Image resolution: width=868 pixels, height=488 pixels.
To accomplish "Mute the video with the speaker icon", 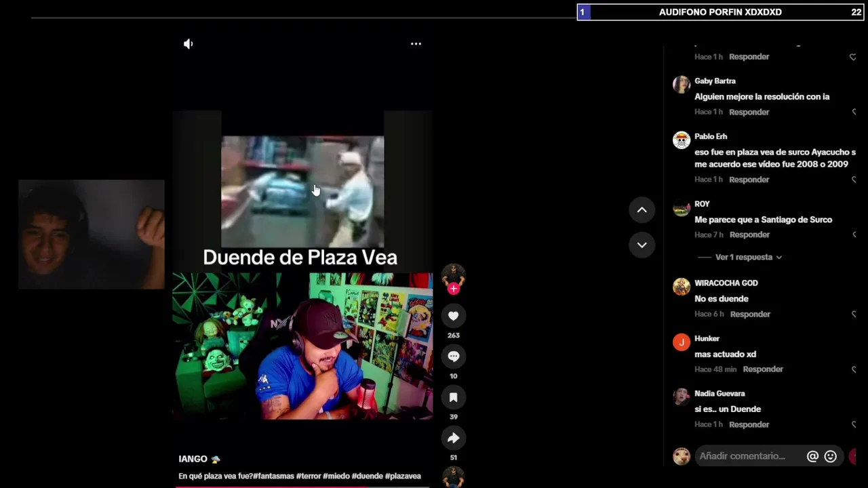I will (189, 44).
